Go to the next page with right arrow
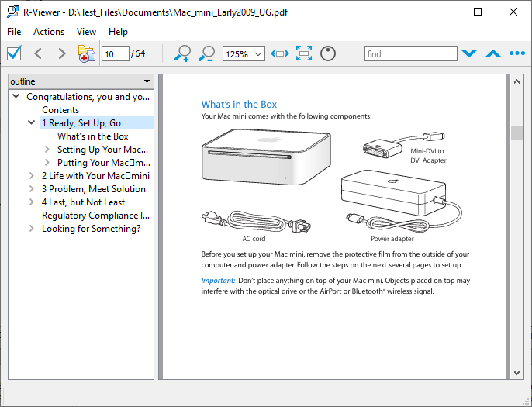532x407 pixels. tap(60, 53)
